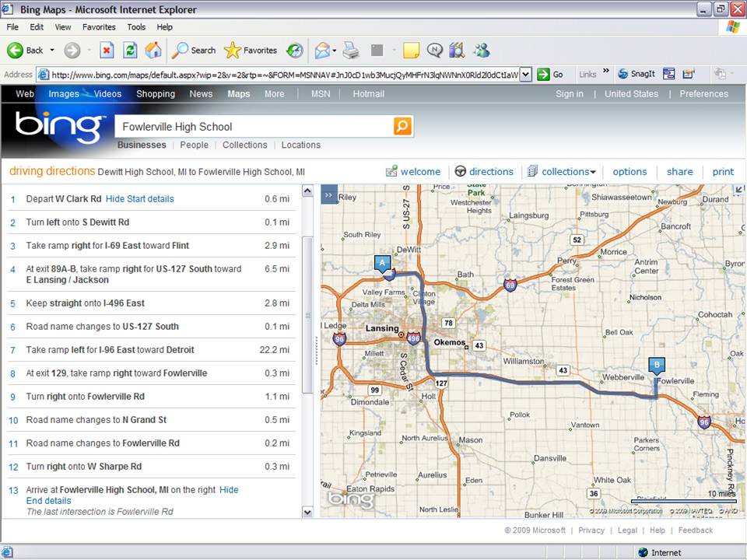Click the Internet zone status bar entry
Image resolution: width=747 pixels, height=560 pixels.
[660, 552]
